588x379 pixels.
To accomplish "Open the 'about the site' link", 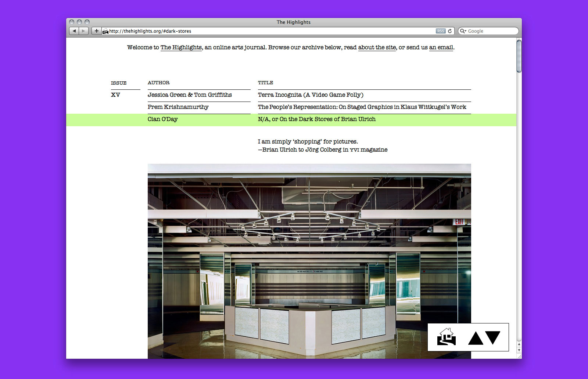I will pos(377,47).
